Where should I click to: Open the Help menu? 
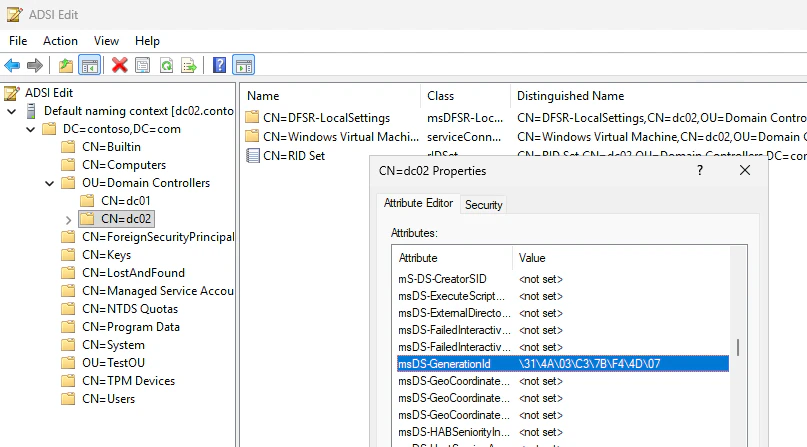pyautogui.click(x=147, y=41)
